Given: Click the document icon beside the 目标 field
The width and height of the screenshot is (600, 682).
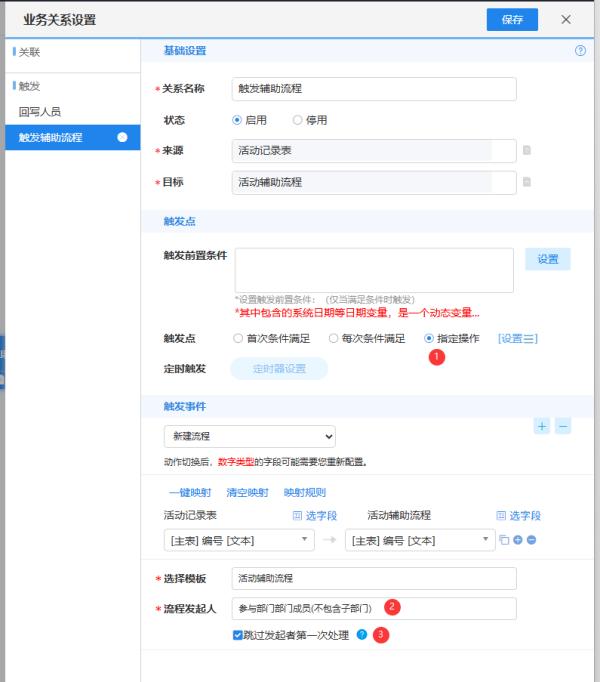Looking at the screenshot, I should [x=527, y=182].
